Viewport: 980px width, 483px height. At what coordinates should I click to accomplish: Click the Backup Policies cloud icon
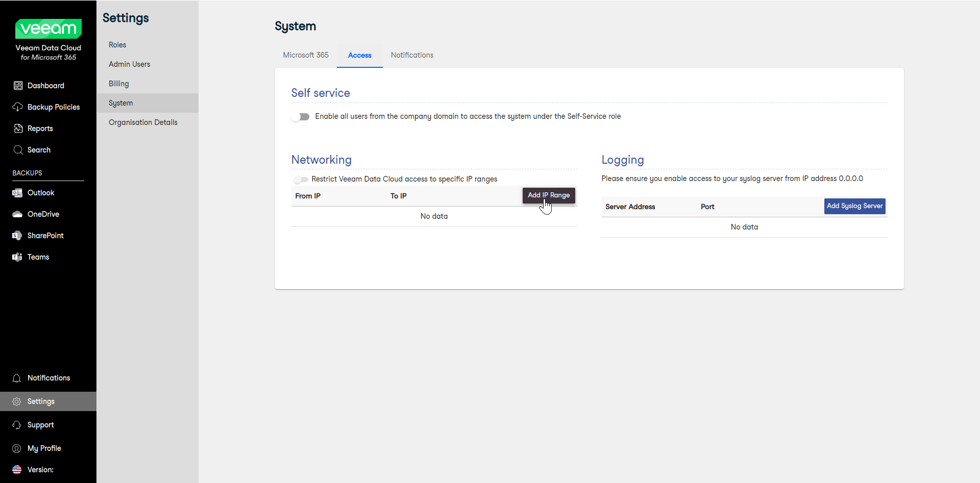pyautogui.click(x=18, y=107)
